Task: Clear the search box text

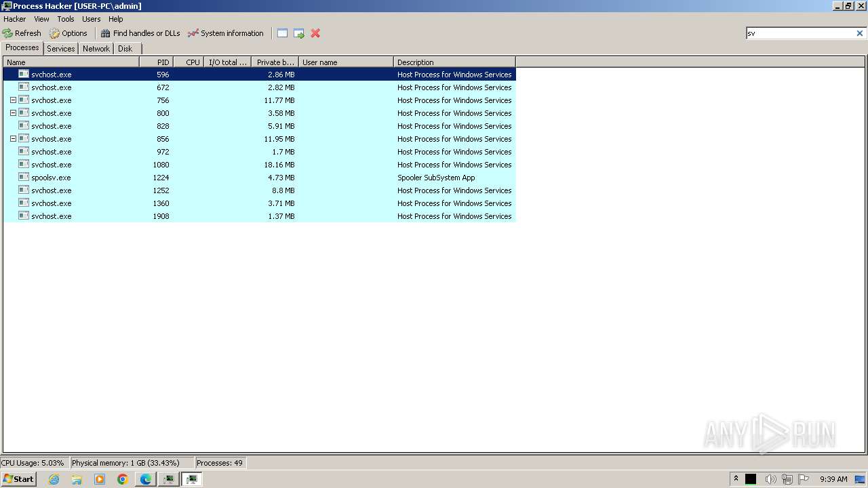Action: point(860,33)
